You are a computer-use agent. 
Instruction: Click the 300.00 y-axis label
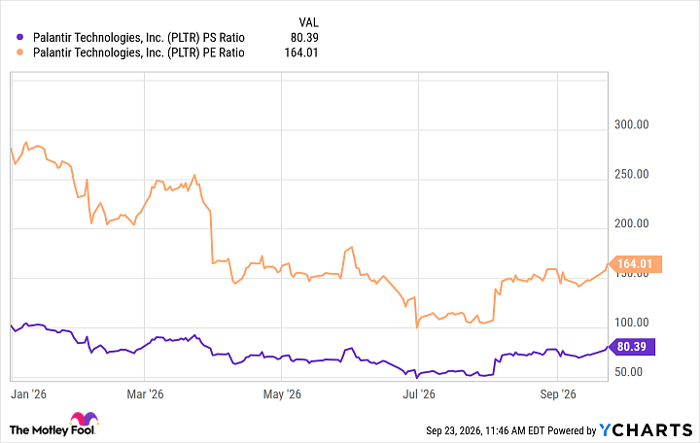[631, 125]
